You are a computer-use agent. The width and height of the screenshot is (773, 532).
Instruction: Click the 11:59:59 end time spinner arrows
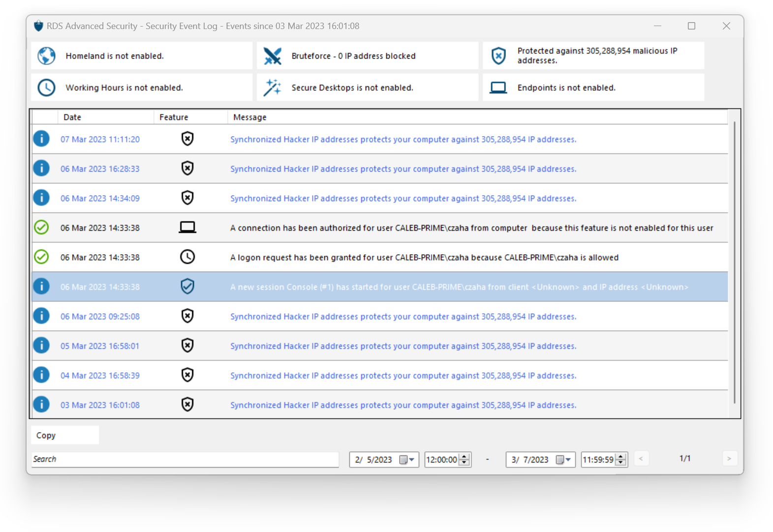coord(621,460)
